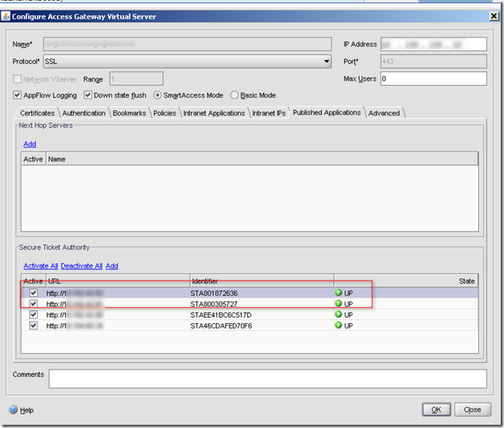Click the Activate All link
Viewport: 504px width, 428px height.
(x=40, y=266)
